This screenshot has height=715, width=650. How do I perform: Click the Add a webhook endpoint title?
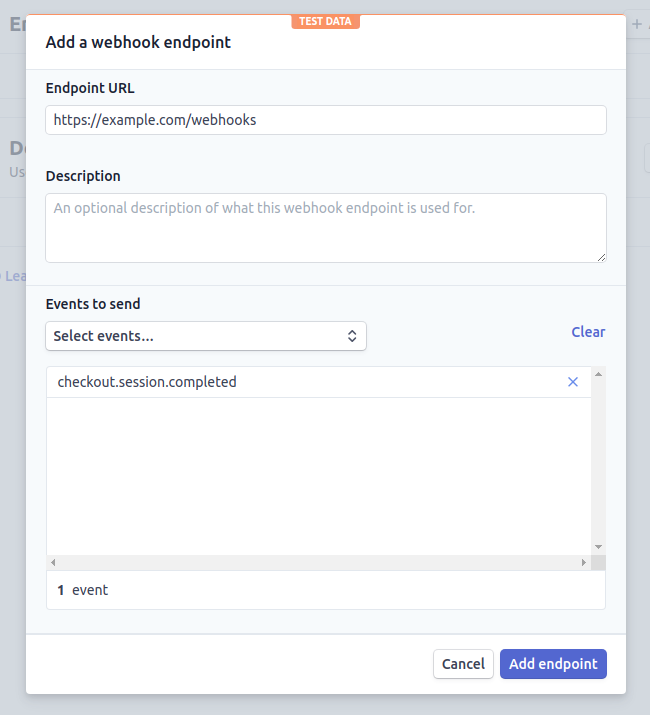click(x=138, y=42)
